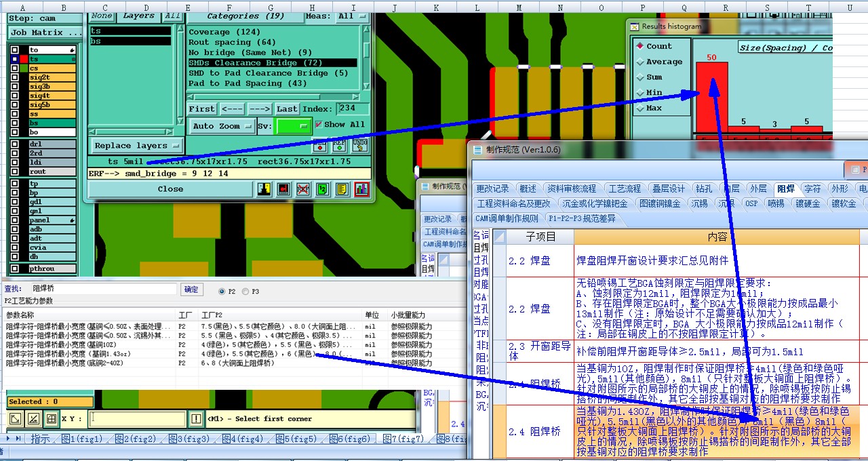
Task: Go to previous result with <--- button
Action: pyautogui.click(x=232, y=109)
